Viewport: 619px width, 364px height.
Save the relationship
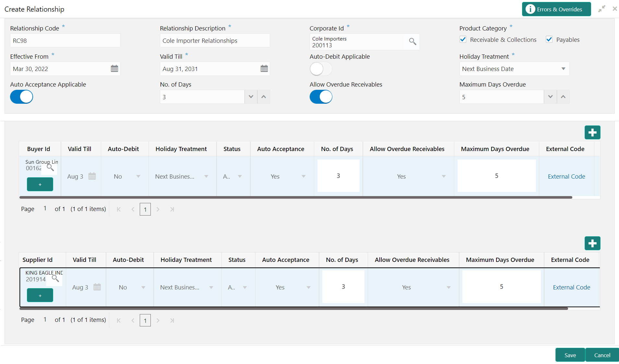570,355
